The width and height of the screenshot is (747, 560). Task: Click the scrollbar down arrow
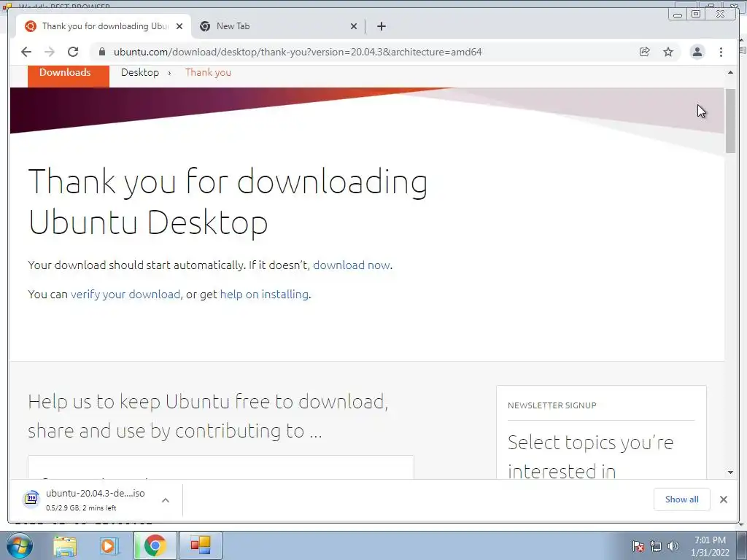pyautogui.click(x=730, y=472)
